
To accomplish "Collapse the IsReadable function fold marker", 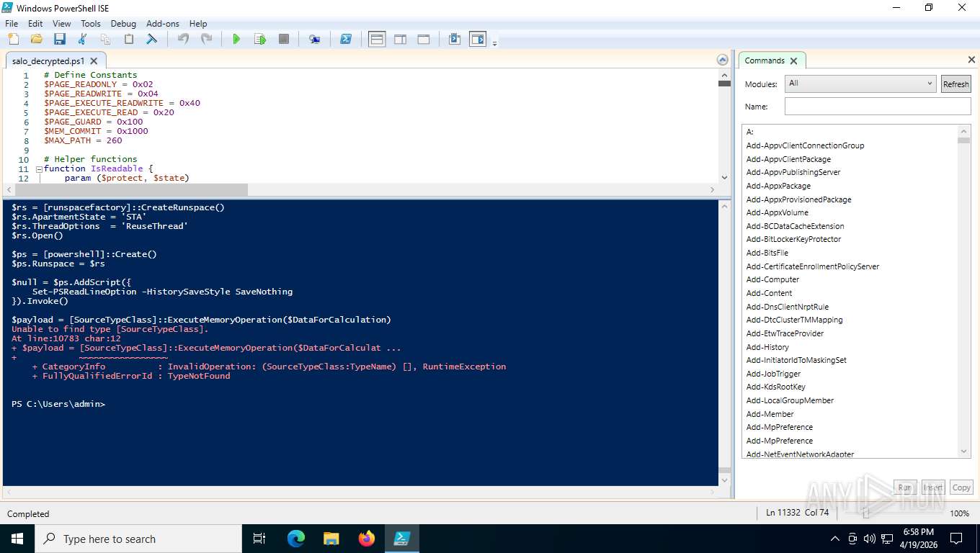I will [x=39, y=168].
